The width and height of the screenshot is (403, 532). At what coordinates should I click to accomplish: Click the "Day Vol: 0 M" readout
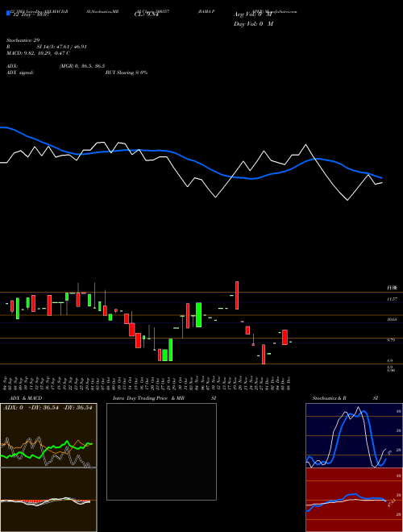click(253, 24)
